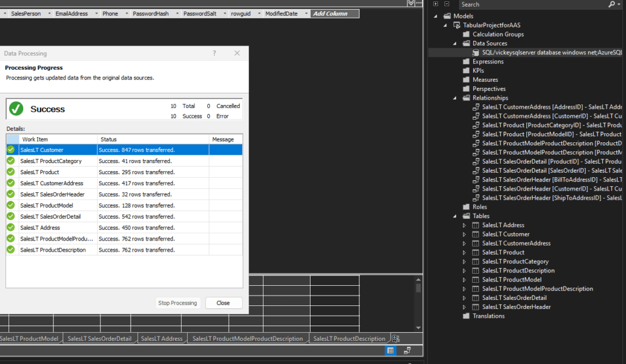Click the Measures folder icon
Screen dimensions: 626x364
click(466, 80)
